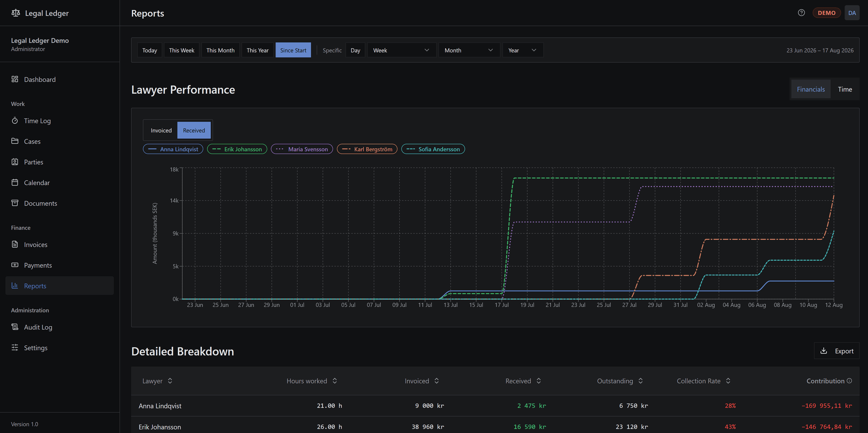Click the Reports bar chart icon

tap(15, 285)
